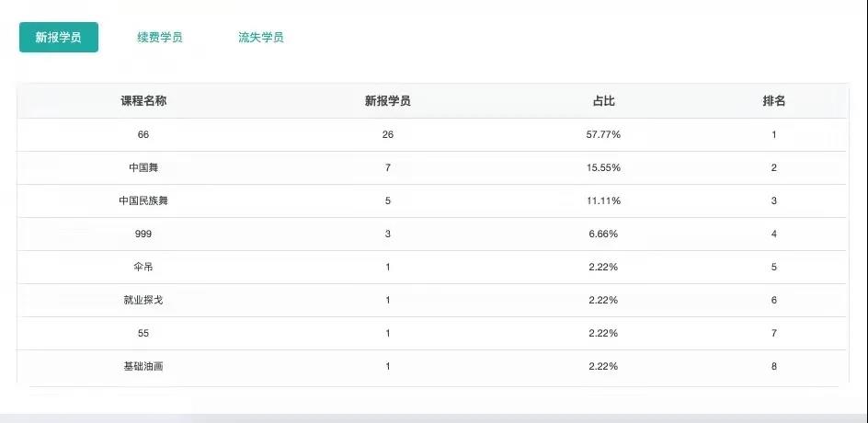Click the 15.55% percentage cell
Image resolution: width=868 pixels, height=423 pixels.
tap(603, 168)
